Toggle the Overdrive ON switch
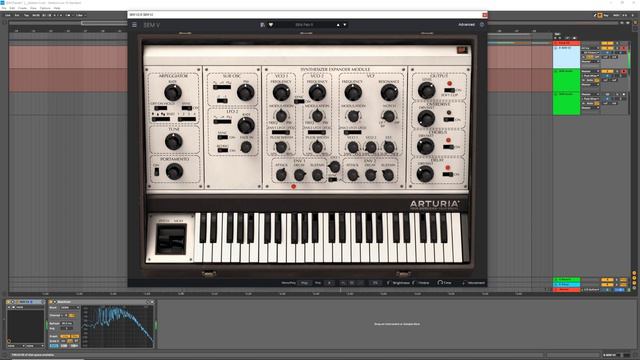Viewport: 640px width, 360px height. pyautogui.click(x=449, y=120)
